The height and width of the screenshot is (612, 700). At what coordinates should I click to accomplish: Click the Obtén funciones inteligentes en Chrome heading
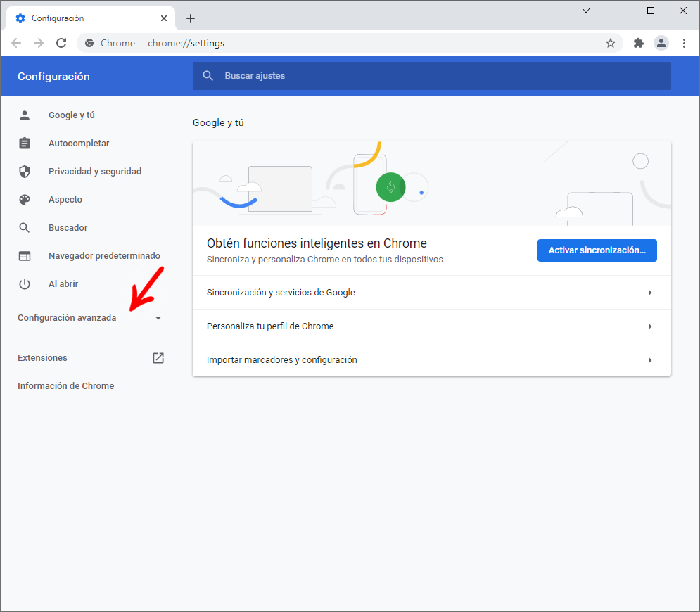pos(317,243)
